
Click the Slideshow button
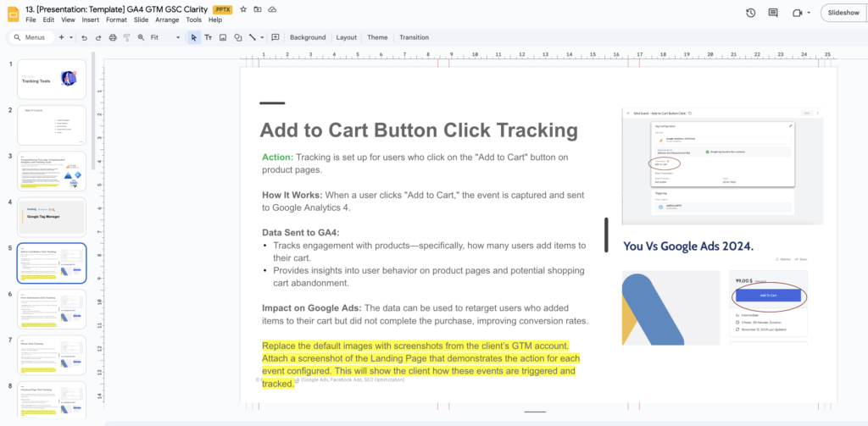point(843,13)
